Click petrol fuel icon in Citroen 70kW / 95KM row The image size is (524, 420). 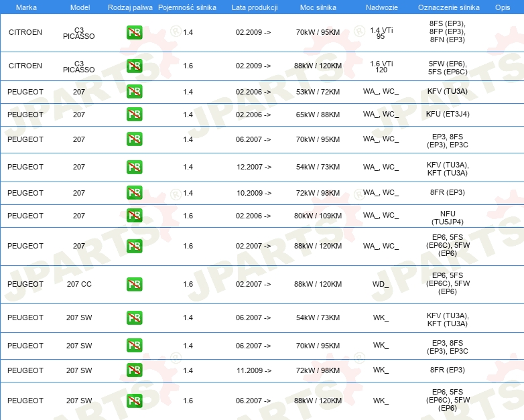[134, 32]
